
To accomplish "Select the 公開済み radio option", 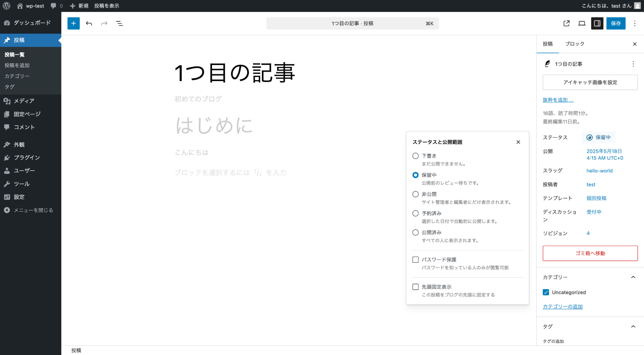I will 415,232.
